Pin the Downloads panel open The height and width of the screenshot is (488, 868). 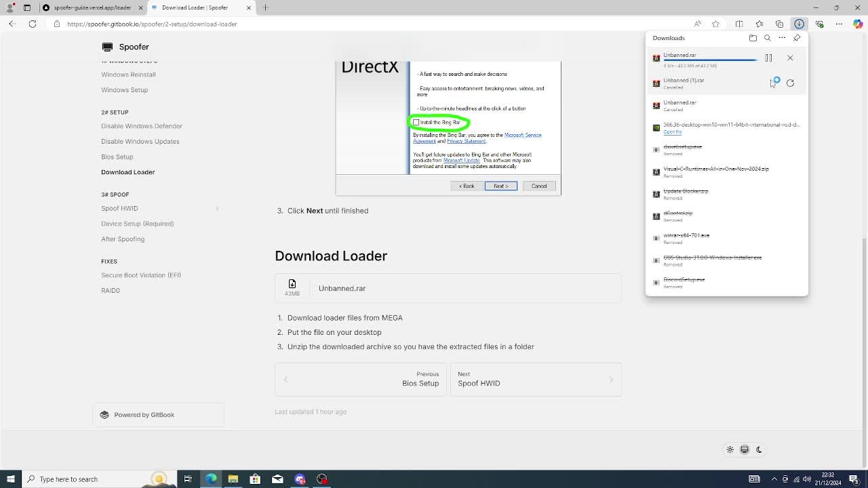797,38
